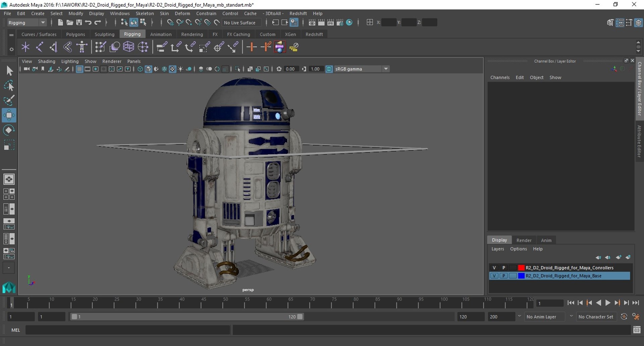Click the Save Scene icon

(x=79, y=22)
